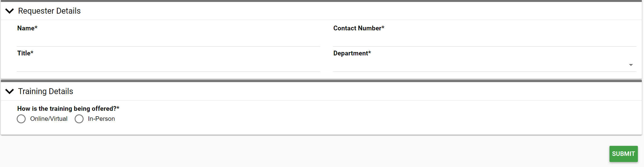Viewport: 644px width, 167px height.
Task: Click the Name field label
Action: tap(27, 28)
